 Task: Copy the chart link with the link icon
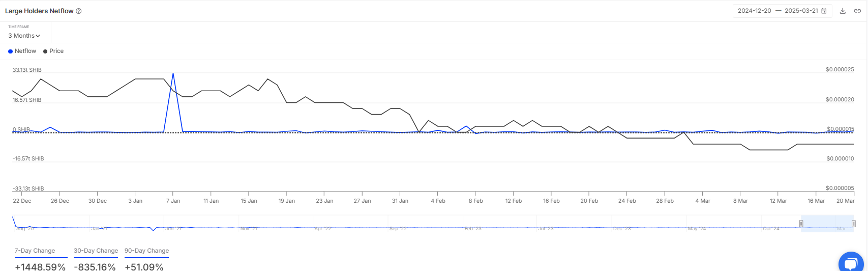click(857, 11)
